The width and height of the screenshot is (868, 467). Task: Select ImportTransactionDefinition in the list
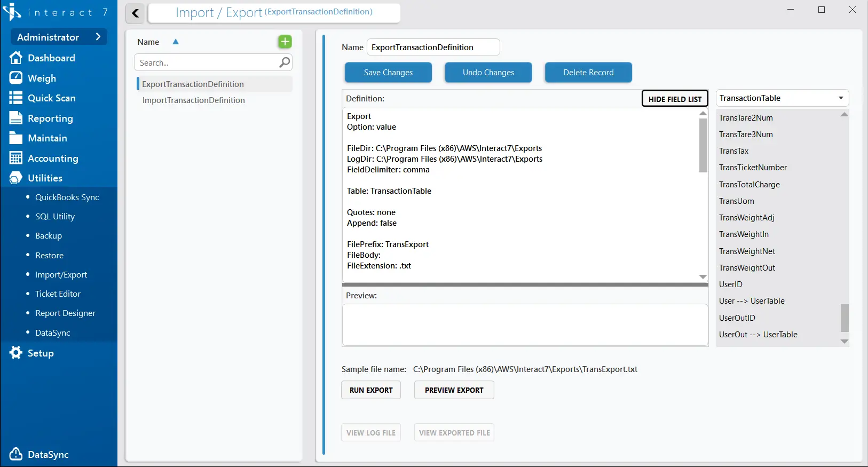pyautogui.click(x=193, y=100)
